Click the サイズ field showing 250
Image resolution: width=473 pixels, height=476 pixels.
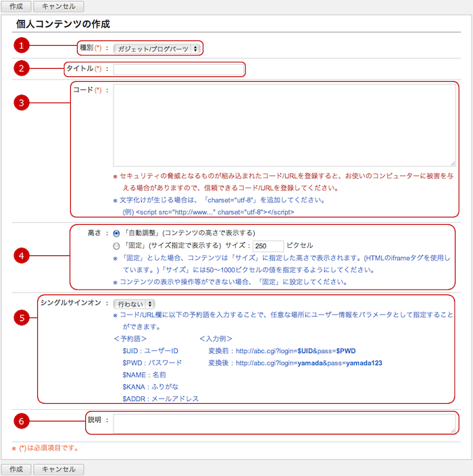point(268,246)
